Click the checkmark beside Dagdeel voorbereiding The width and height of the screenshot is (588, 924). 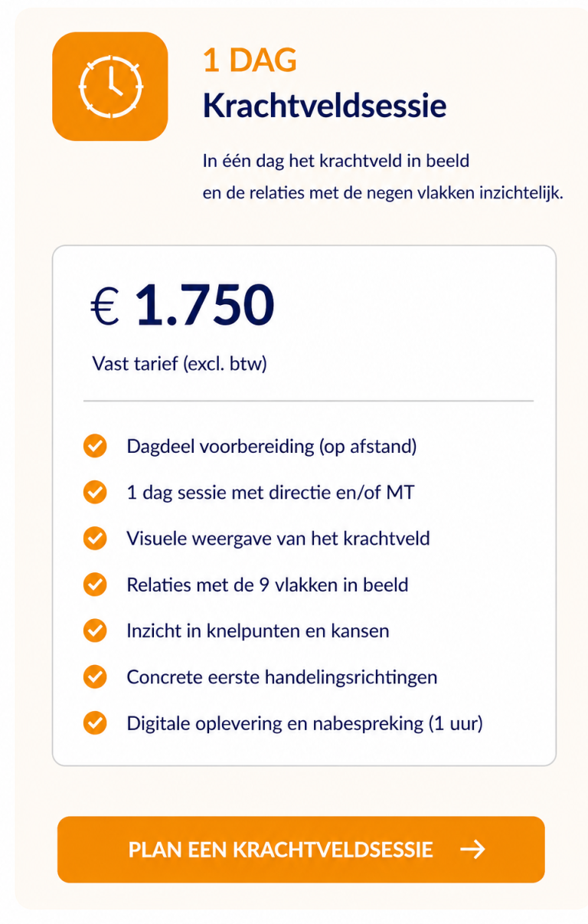95,447
